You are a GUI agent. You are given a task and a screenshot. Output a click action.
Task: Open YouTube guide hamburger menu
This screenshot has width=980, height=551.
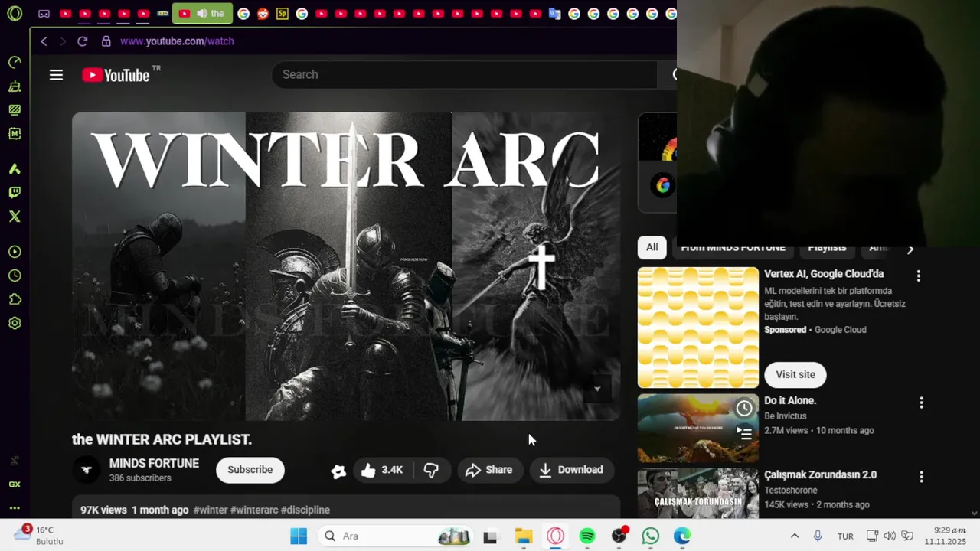point(56,74)
